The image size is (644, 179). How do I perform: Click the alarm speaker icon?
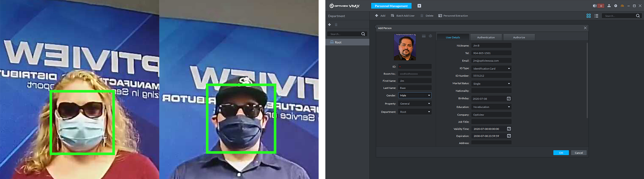594,6
